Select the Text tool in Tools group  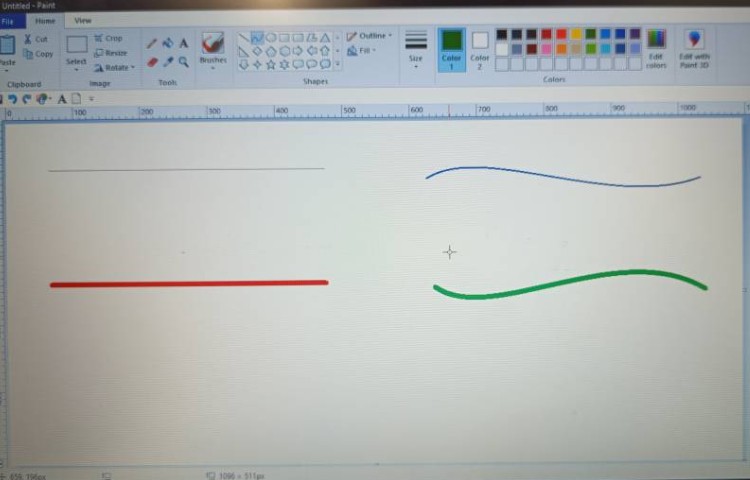(x=184, y=43)
